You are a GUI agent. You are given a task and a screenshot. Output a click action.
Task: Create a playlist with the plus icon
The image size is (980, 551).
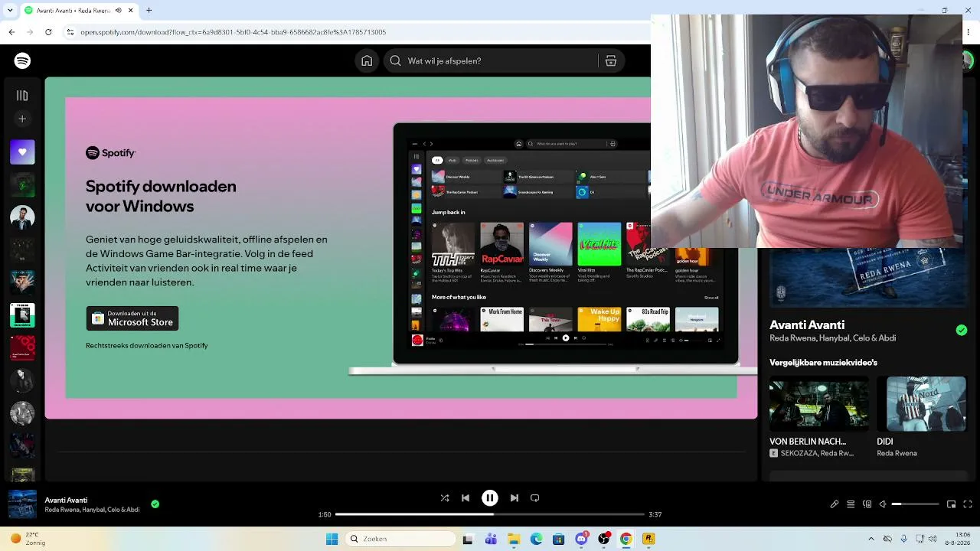tap(22, 119)
